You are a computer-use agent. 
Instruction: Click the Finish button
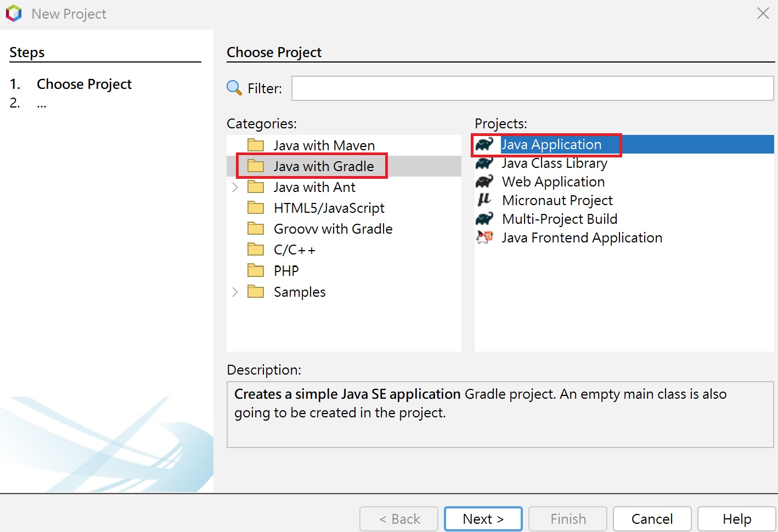[x=568, y=519]
